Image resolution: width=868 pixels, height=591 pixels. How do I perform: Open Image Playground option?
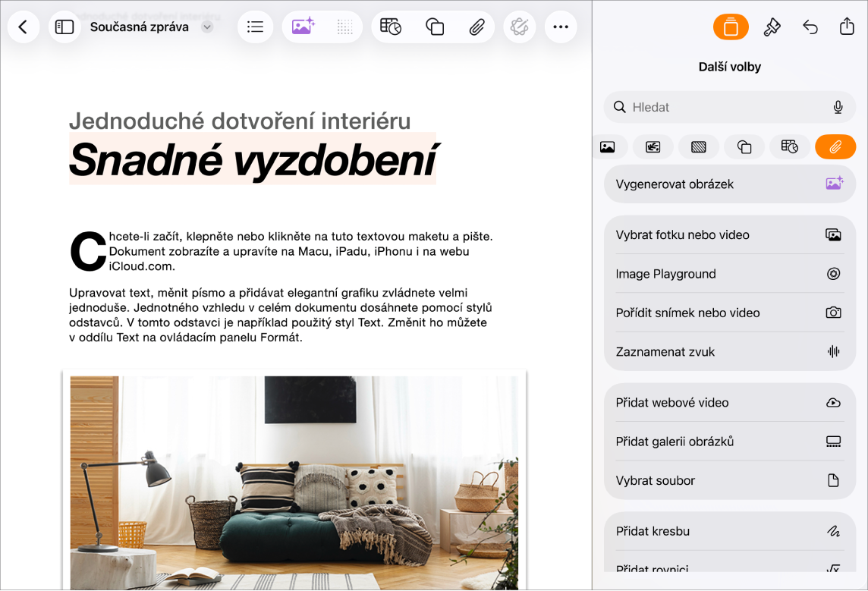pos(730,274)
